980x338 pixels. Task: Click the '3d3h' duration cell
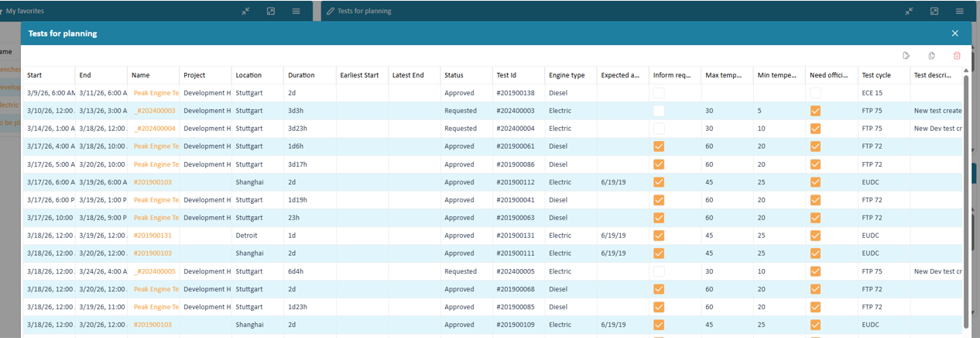coord(310,111)
